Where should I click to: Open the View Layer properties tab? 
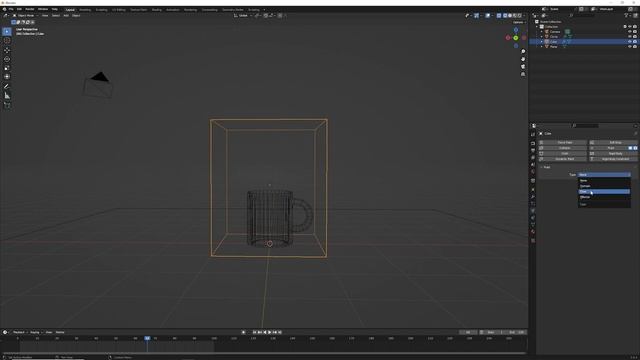click(533, 158)
